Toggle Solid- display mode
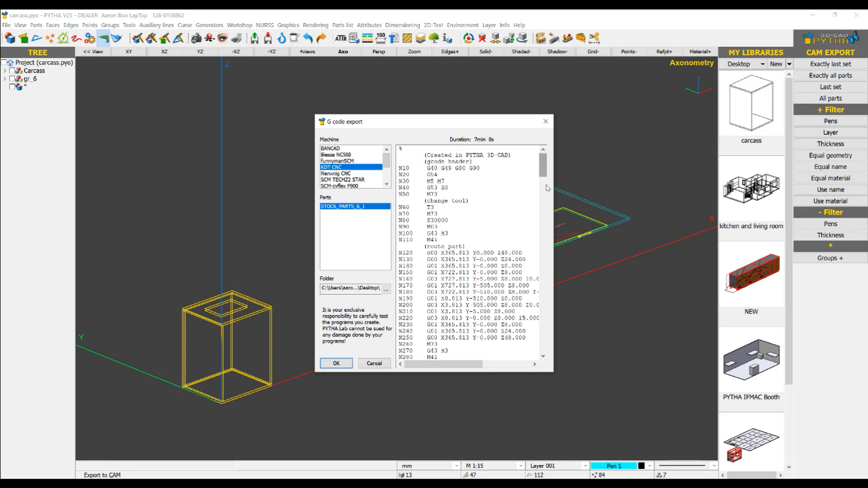Screen dimensions: 868x488 click(x=486, y=51)
